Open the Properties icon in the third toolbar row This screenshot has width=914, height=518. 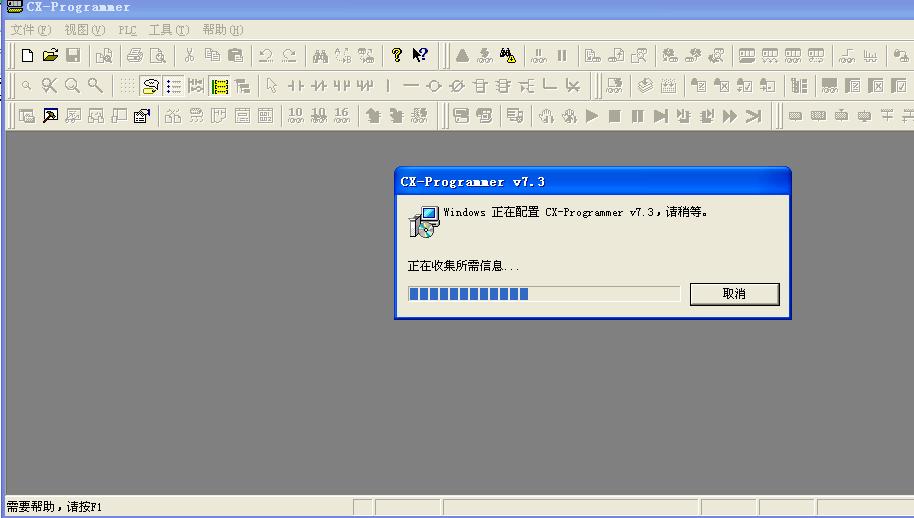point(141,116)
